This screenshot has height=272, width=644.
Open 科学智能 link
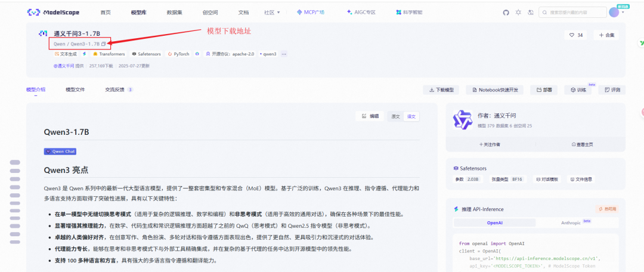click(408, 13)
